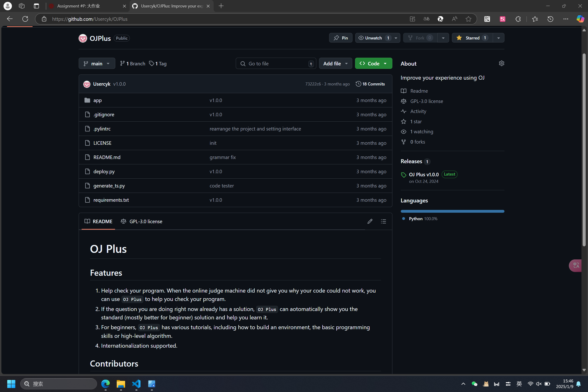Expand the Add file dropdown
The width and height of the screenshot is (588, 392).
[335, 64]
